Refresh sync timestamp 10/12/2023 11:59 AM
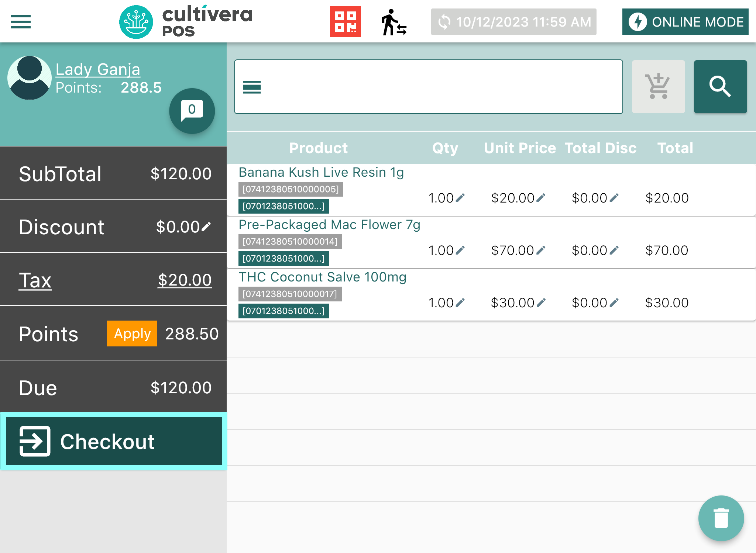This screenshot has height=553, width=756. [513, 22]
